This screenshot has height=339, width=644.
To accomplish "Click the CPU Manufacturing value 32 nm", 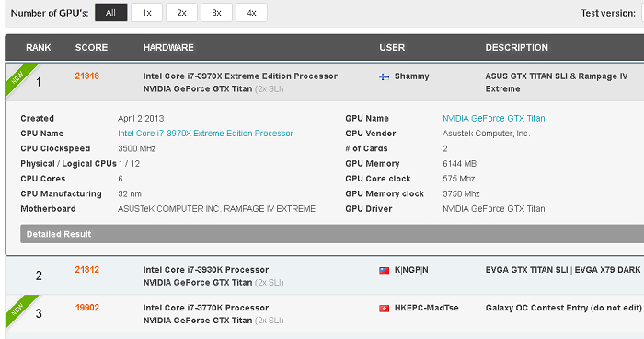I will [130, 193].
